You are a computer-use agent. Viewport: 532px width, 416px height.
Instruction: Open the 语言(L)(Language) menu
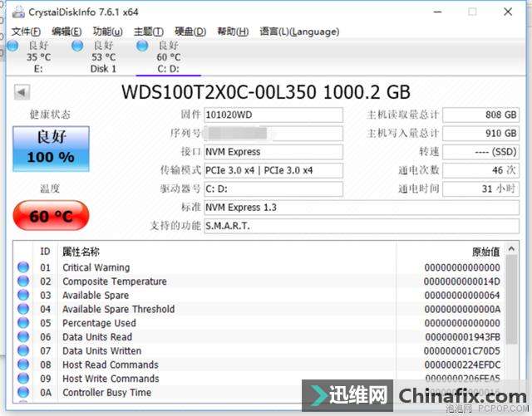coord(299,32)
